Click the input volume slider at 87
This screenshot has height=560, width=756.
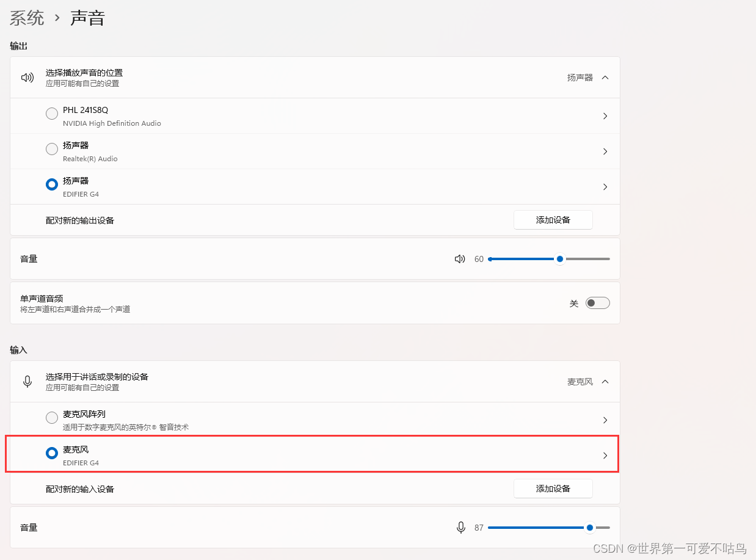point(549,528)
